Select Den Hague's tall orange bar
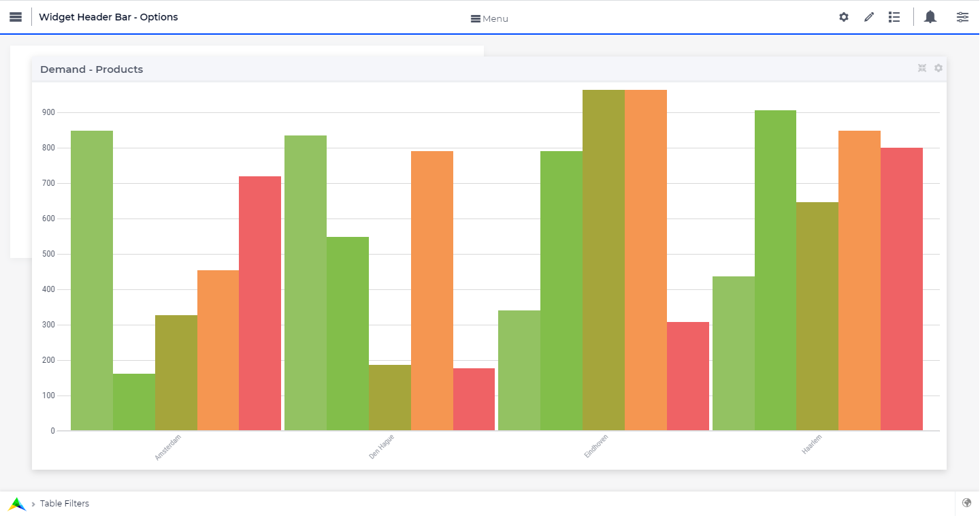The image size is (980, 516). [432, 291]
